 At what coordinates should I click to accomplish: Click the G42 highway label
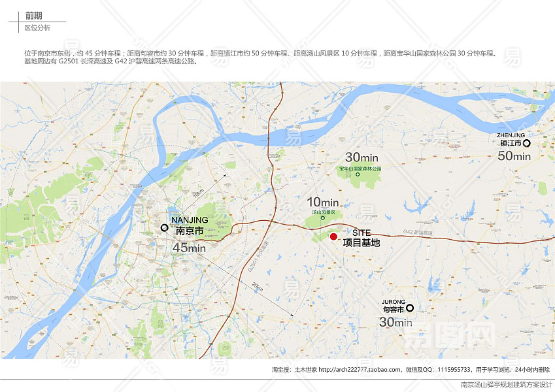tap(418, 232)
